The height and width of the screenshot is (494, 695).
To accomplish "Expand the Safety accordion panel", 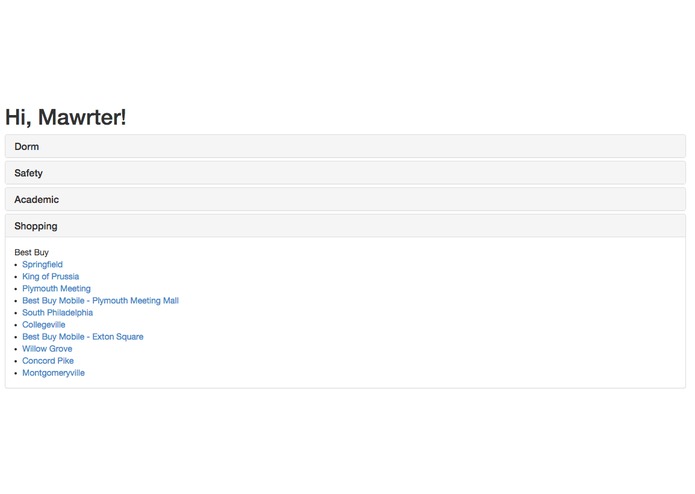I will (345, 173).
